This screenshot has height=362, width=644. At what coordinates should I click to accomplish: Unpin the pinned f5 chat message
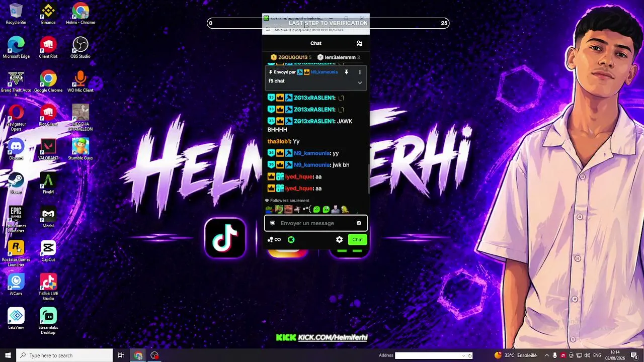pos(346,72)
